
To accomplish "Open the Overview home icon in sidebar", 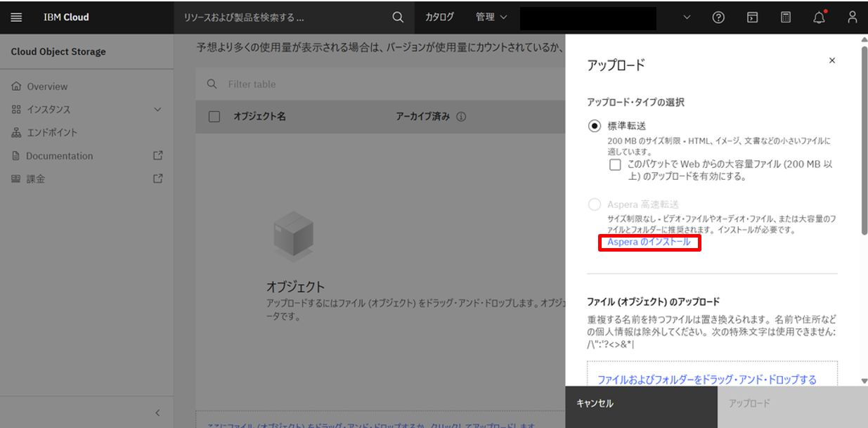I will pos(15,86).
